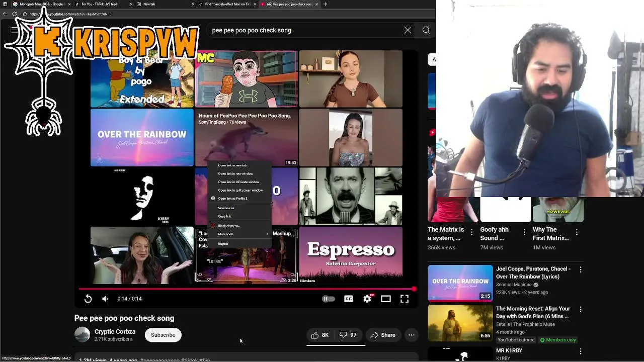Open 'The Matrix is a system' video title

446,234
